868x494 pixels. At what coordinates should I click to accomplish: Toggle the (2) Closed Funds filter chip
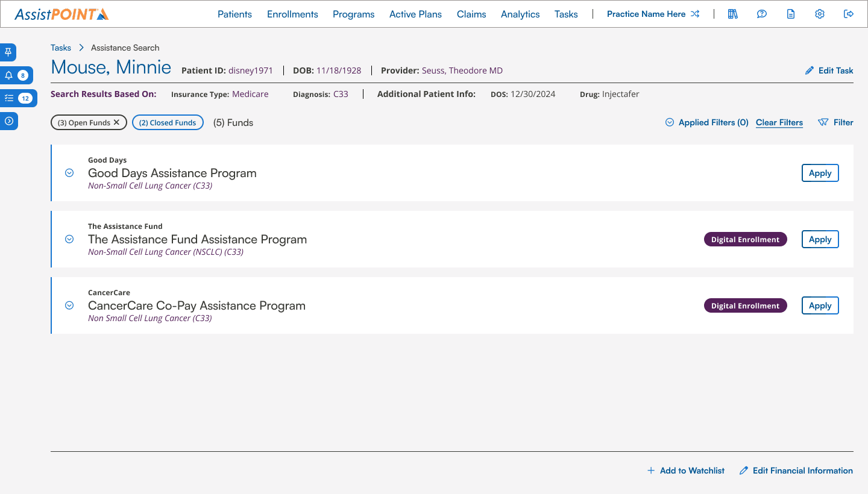coord(168,122)
